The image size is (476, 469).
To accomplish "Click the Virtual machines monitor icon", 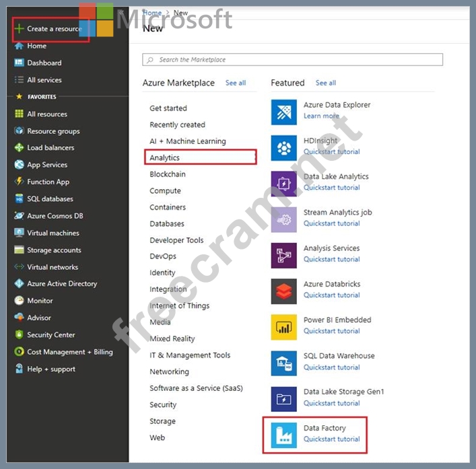I will tap(19, 233).
